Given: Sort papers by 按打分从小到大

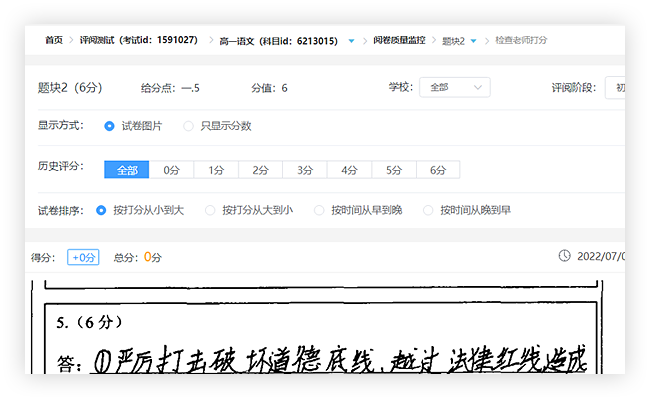Looking at the screenshot, I should 102,210.
